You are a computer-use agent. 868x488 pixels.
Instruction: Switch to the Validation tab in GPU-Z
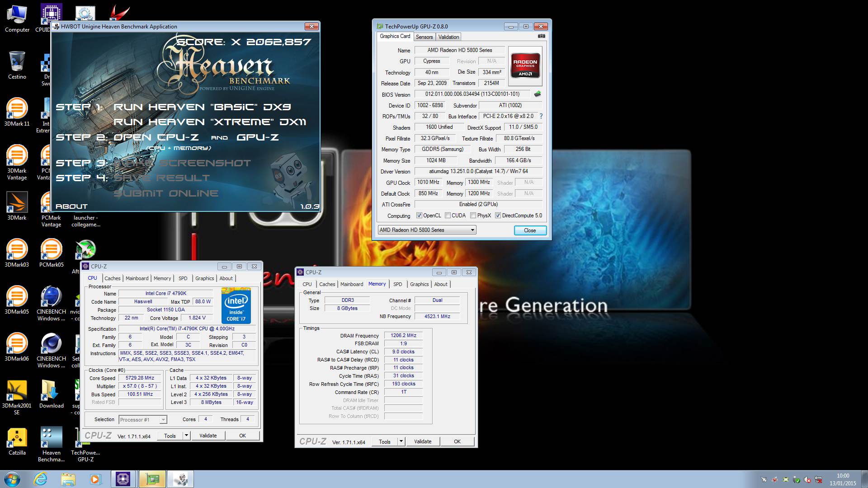(448, 37)
